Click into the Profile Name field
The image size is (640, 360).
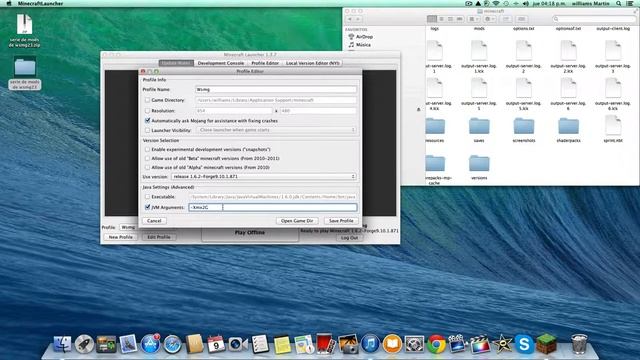click(x=276, y=89)
